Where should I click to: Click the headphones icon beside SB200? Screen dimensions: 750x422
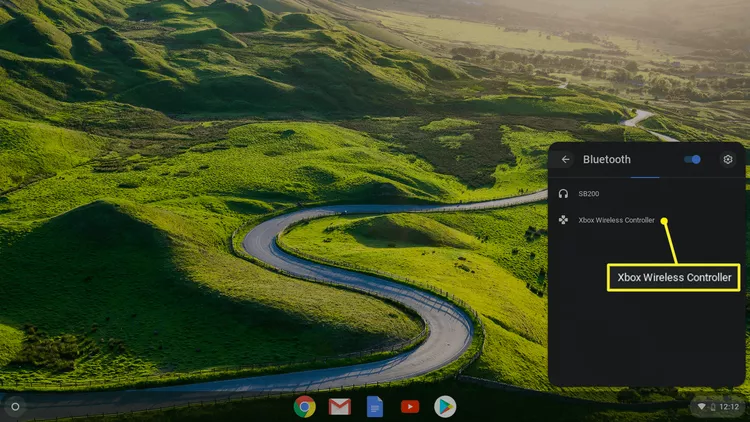(564, 193)
